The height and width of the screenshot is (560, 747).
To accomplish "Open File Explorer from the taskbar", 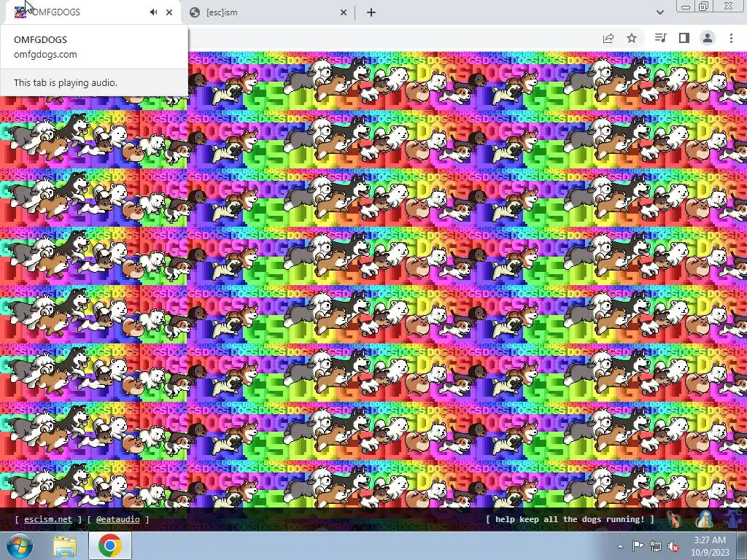I will 65,545.
